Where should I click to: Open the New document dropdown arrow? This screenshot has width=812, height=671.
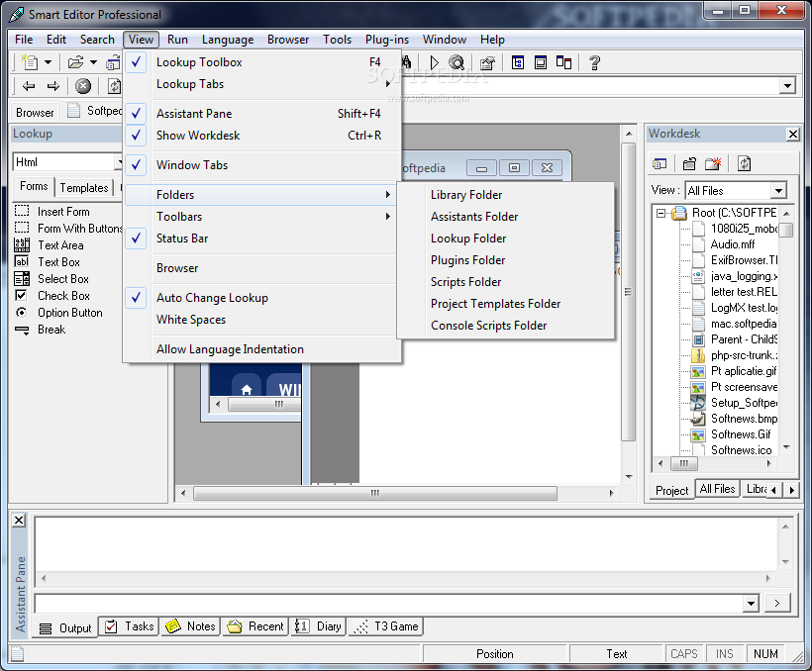coord(49,62)
